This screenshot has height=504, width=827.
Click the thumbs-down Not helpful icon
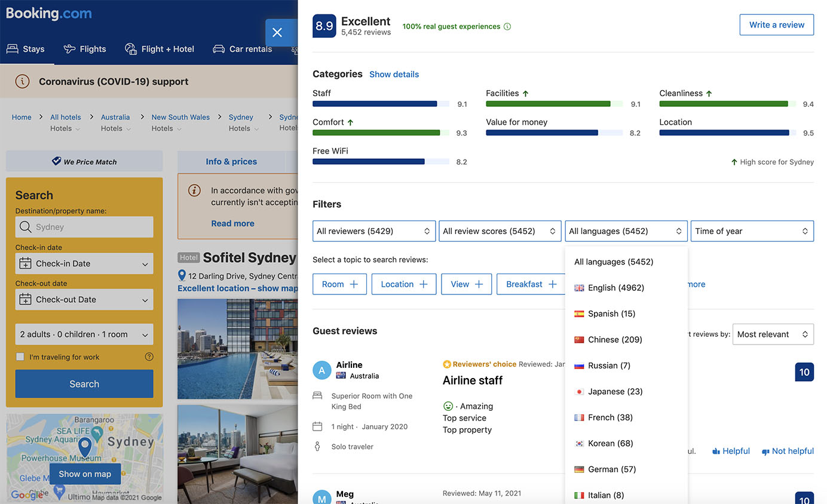click(765, 452)
